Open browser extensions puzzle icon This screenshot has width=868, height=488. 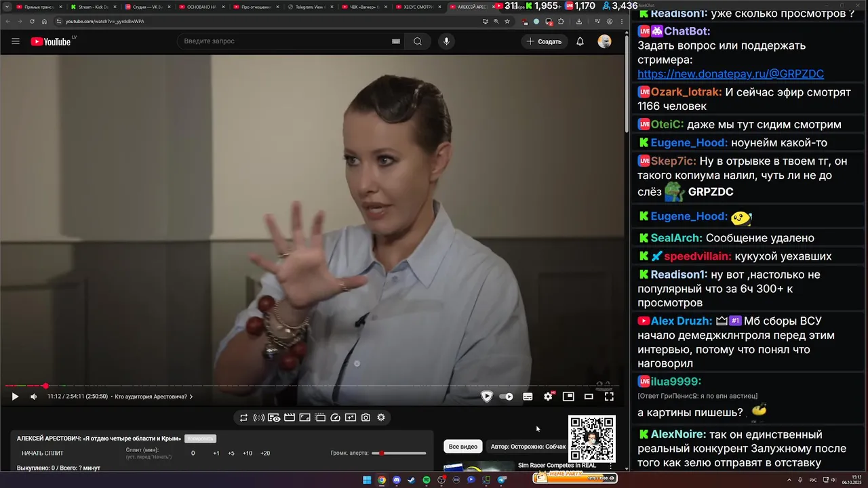[561, 21]
